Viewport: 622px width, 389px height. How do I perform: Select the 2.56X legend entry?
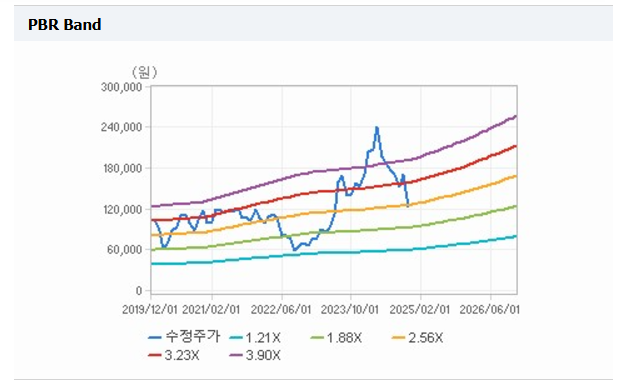(x=417, y=338)
